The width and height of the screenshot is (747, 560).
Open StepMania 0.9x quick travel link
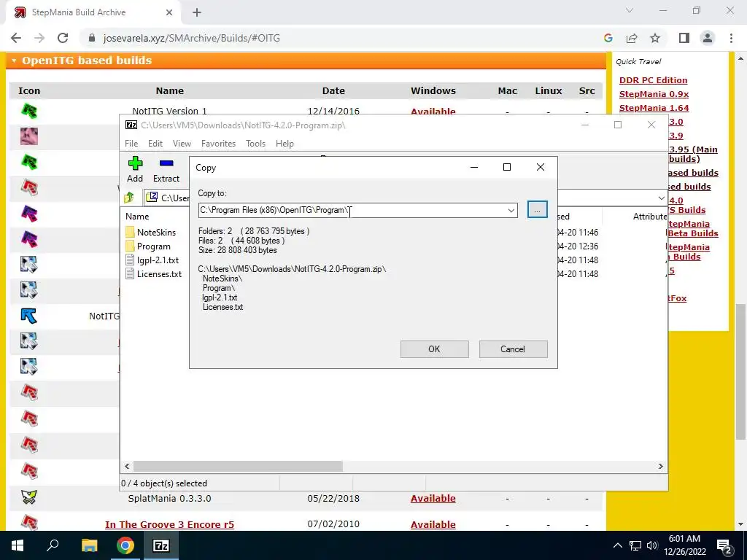tap(654, 94)
